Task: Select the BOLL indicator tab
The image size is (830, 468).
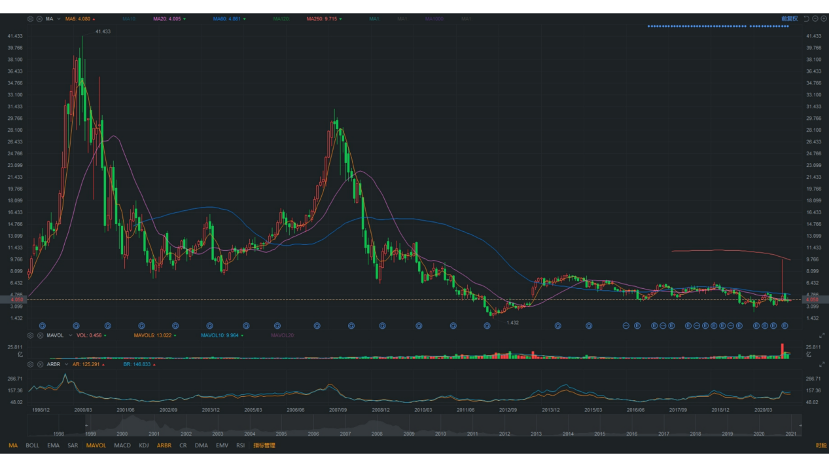Action: (x=32, y=445)
